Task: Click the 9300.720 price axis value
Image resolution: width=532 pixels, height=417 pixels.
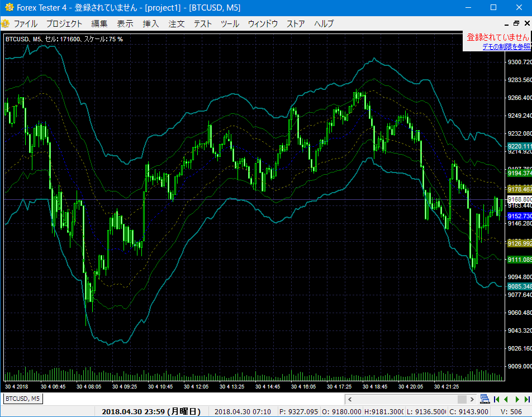Action: coord(520,62)
